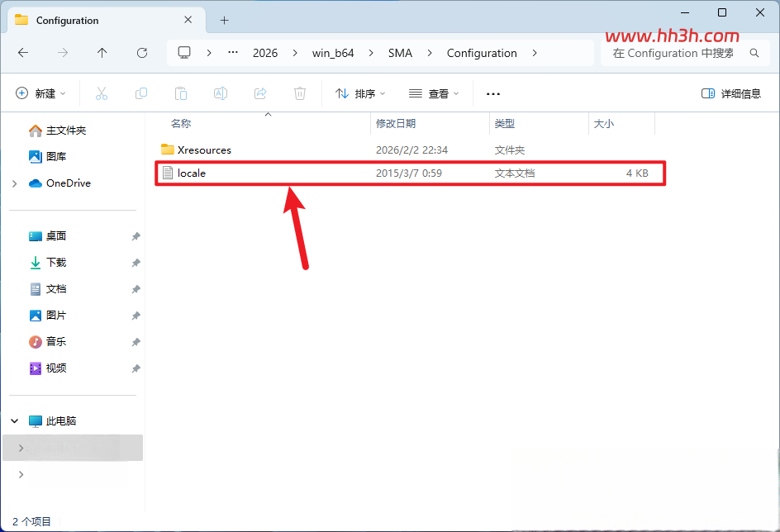
Task: Select 此电脑 in the sidebar
Action: pos(52,421)
